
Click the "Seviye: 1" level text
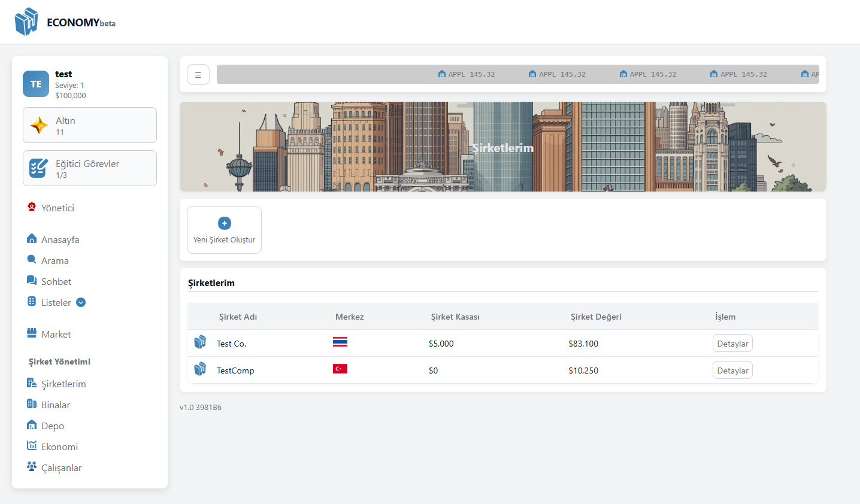pos(69,86)
